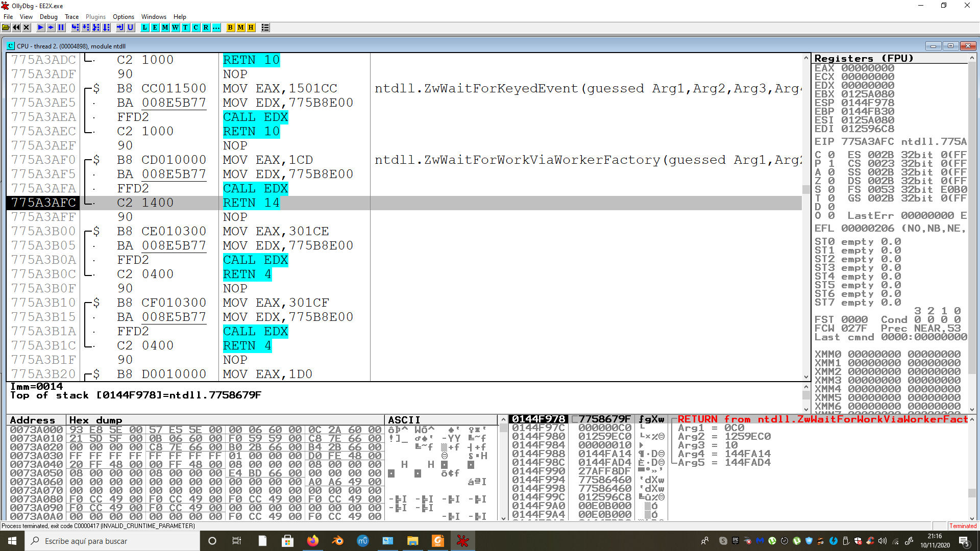The width and height of the screenshot is (980, 551).
Task: Toggle the Hex dump ASCII view
Action: click(404, 419)
